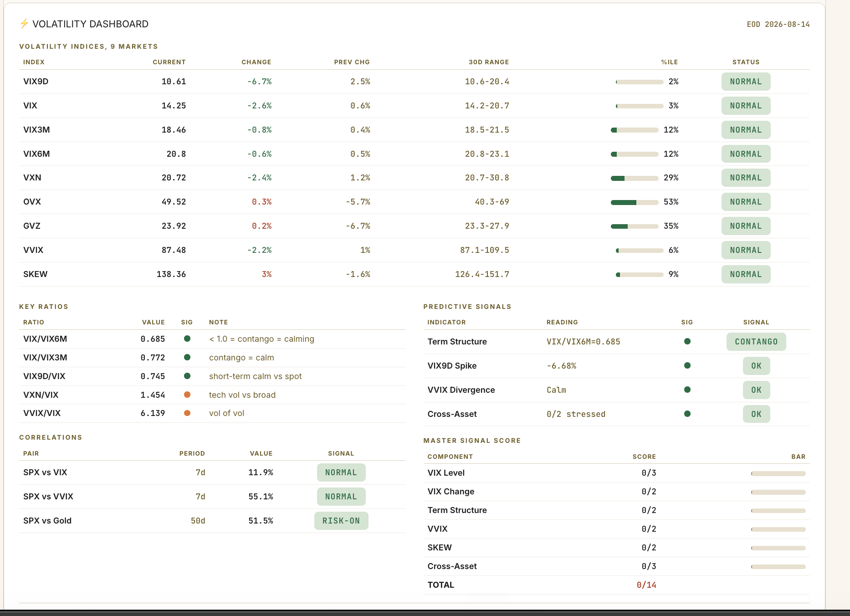The height and width of the screenshot is (616, 850).
Task: Click the STATUS column header
Action: pyautogui.click(x=746, y=62)
